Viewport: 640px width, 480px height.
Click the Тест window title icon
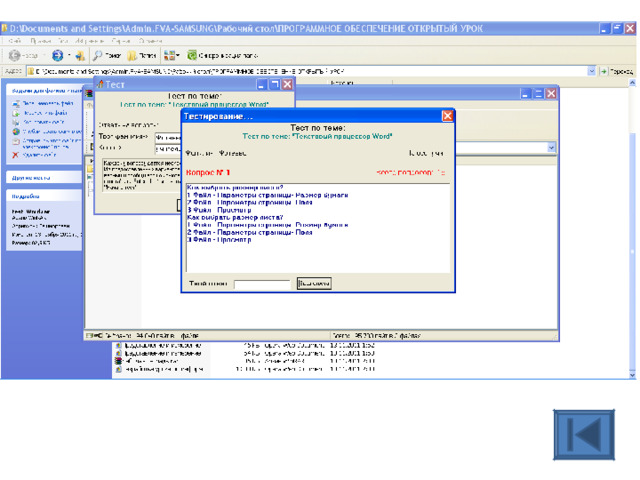[x=100, y=84]
